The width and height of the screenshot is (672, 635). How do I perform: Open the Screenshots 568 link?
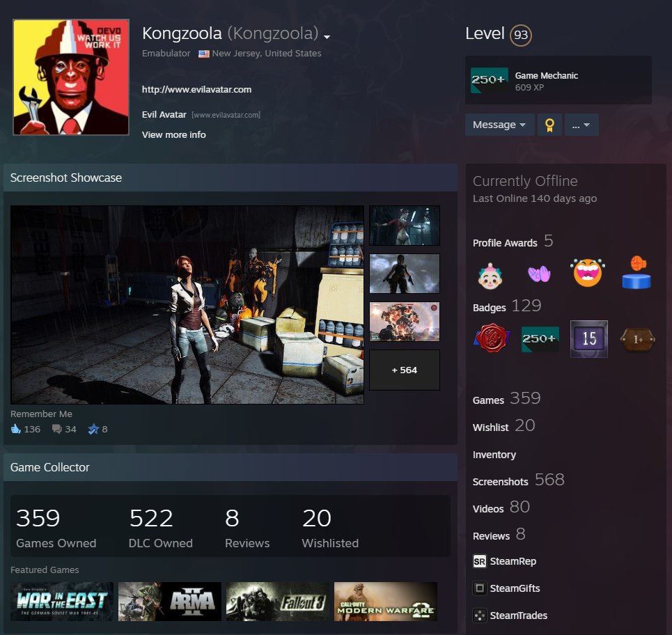519,480
